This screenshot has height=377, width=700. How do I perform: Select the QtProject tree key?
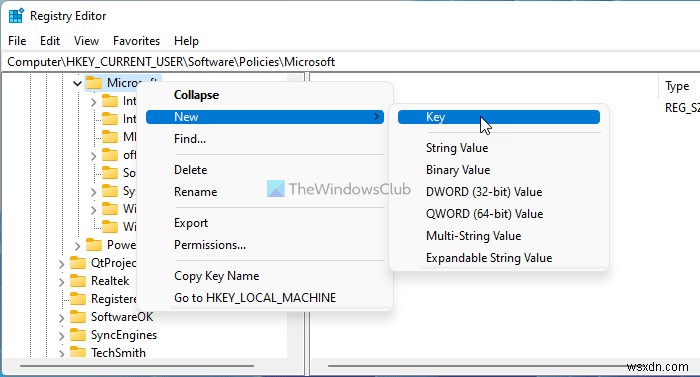pyautogui.click(x=113, y=263)
